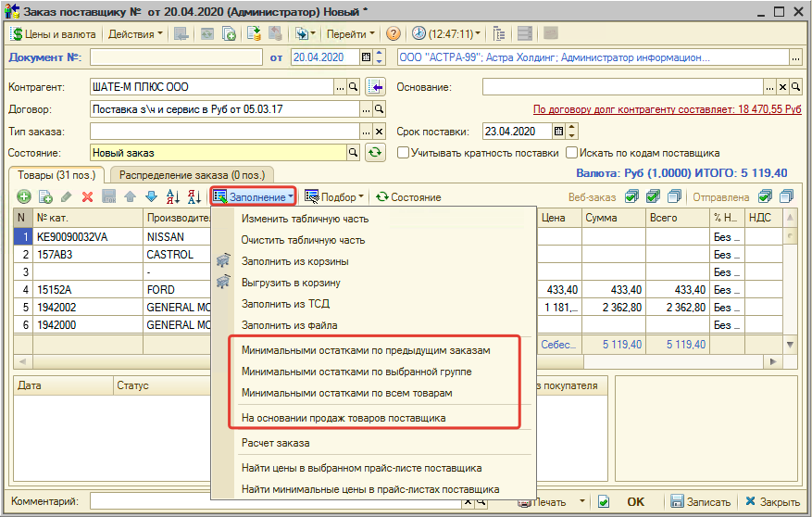Clear the Тип заказа field
The image size is (812, 517).
[x=379, y=132]
